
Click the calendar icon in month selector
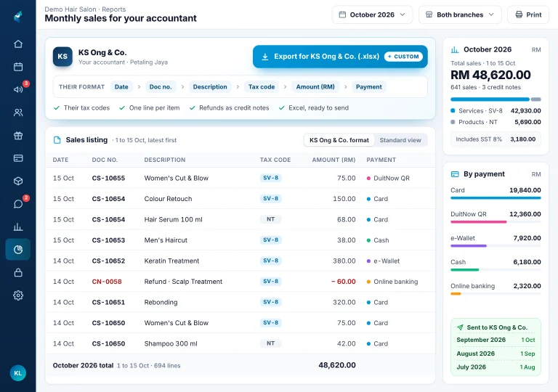[342, 15]
